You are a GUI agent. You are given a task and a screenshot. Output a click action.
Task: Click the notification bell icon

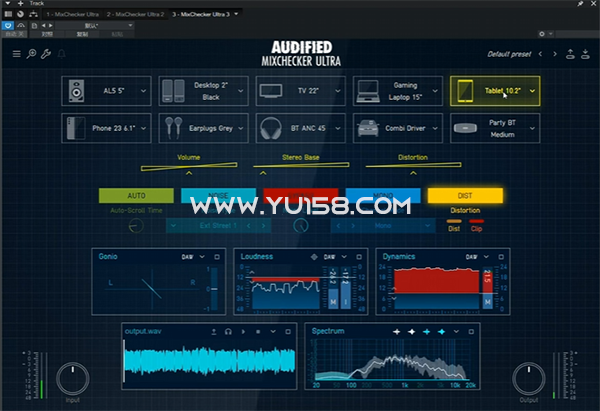(62, 54)
